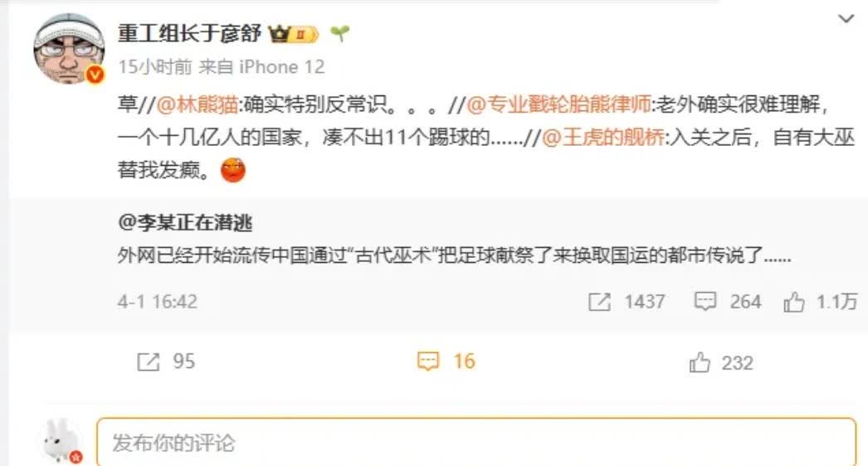
Task: Like this post with 232 likes
Action: [x=721, y=363]
